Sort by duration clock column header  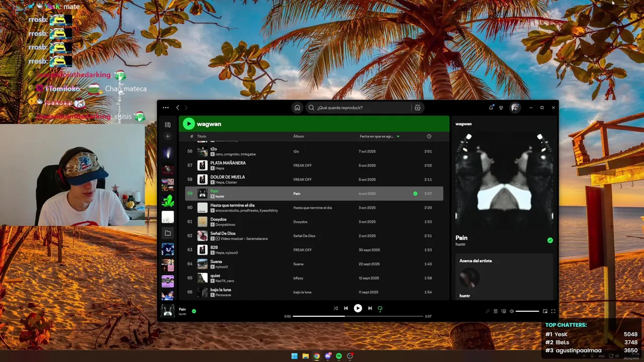coord(429,136)
